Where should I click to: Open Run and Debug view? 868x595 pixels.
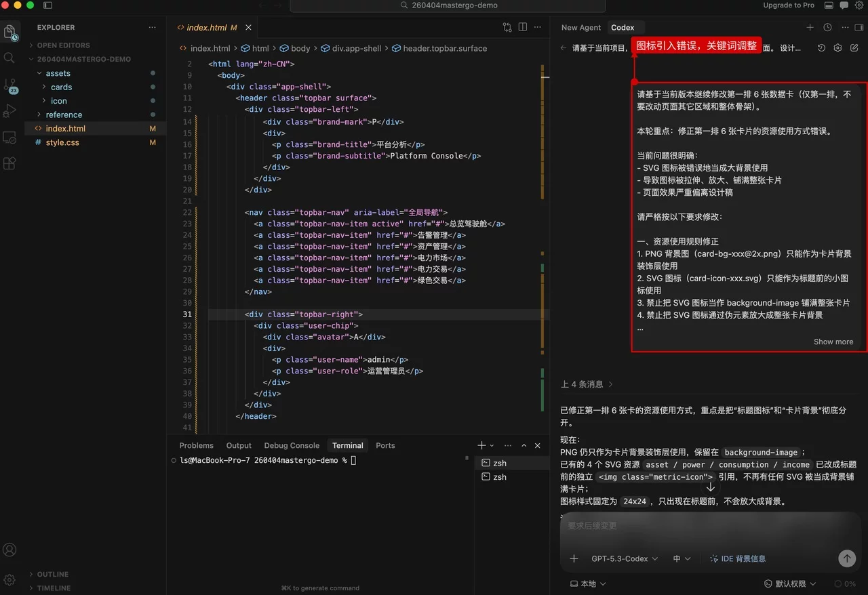[9, 110]
